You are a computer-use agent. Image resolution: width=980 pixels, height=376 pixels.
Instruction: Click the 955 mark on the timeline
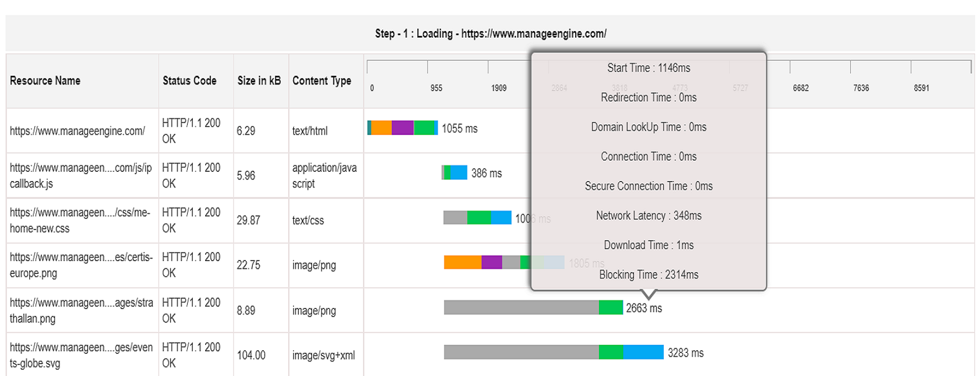[436, 88]
